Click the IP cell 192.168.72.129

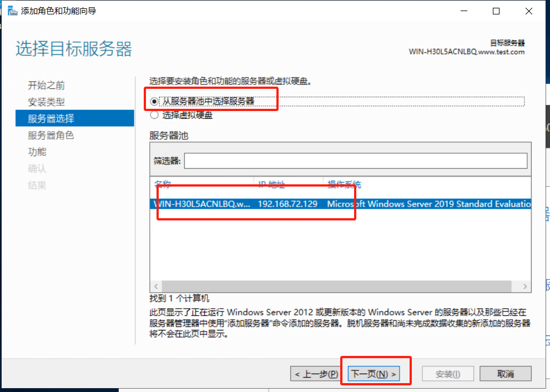click(287, 204)
